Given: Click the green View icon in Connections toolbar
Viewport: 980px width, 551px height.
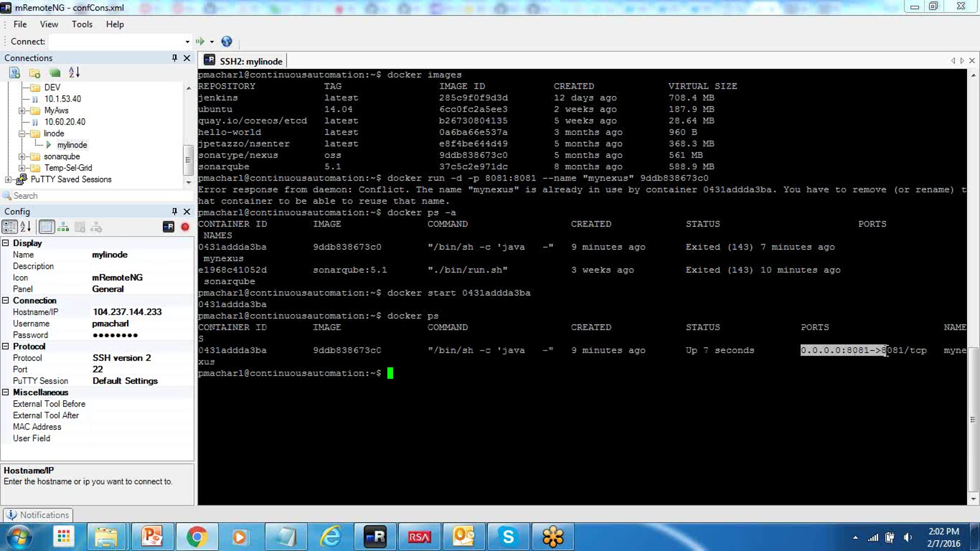Looking at the screenshot, I should point(55,73).
